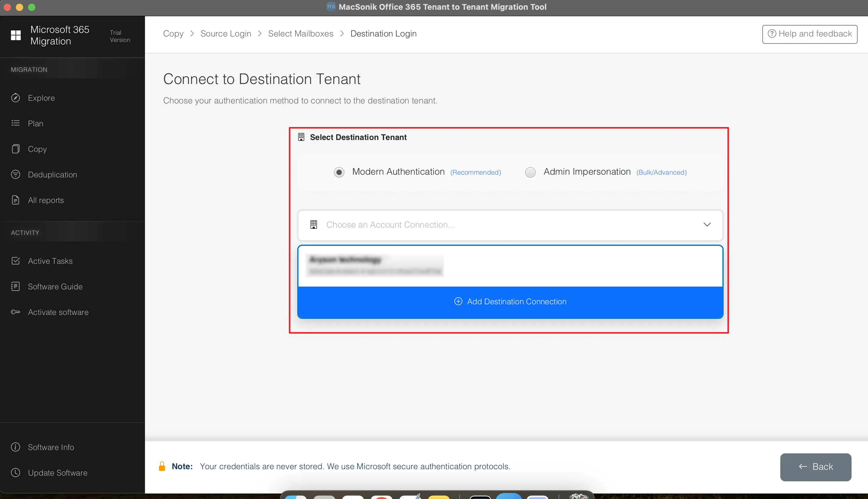Go Back to the previous step
This screenshot has height=499, width=868.
(x=816, y=467)
